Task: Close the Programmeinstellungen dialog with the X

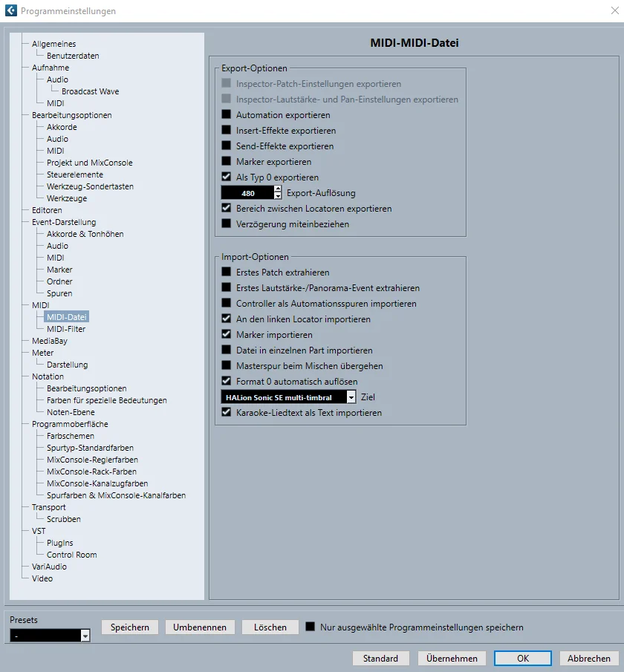Action: tap(614, 10)
